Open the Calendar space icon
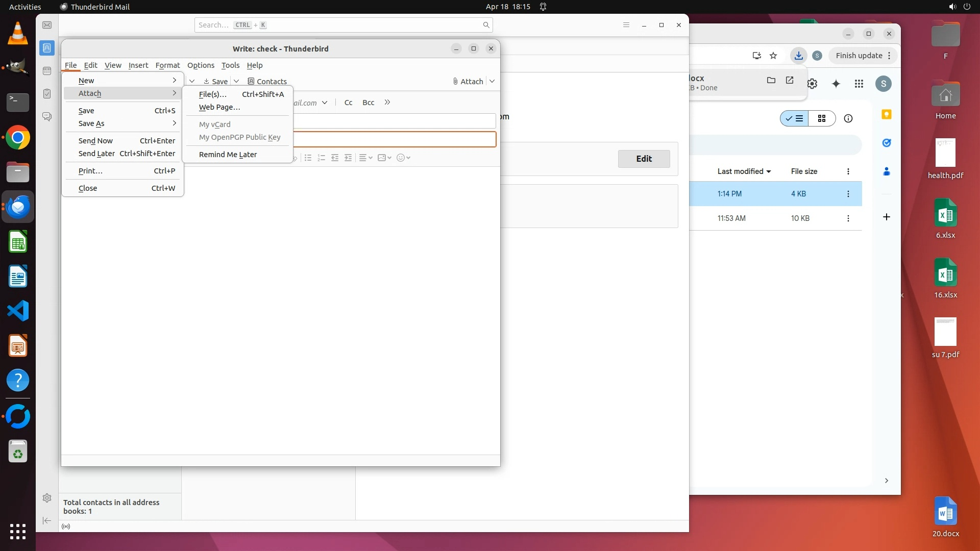 tap(47, 71)
